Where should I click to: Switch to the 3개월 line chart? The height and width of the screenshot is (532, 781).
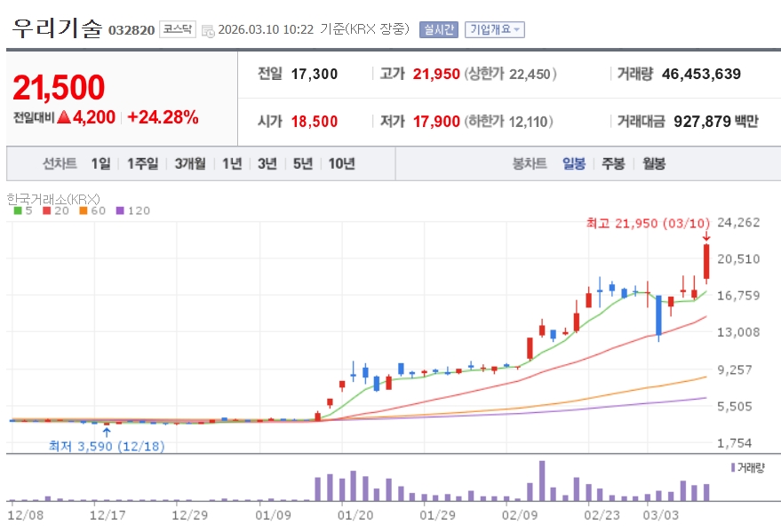(190, 163)
